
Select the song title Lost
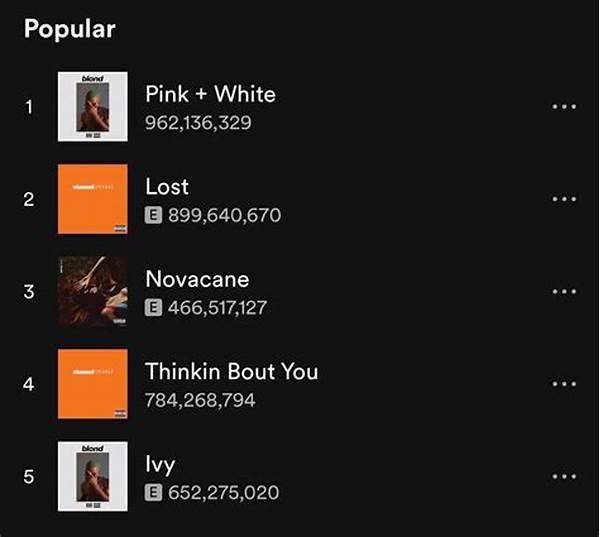(167, 187)
